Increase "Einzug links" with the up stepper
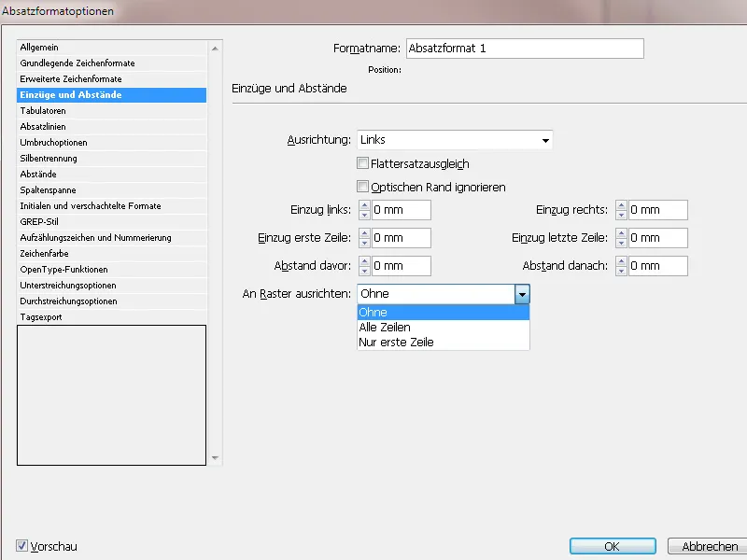 pos(364,205)
